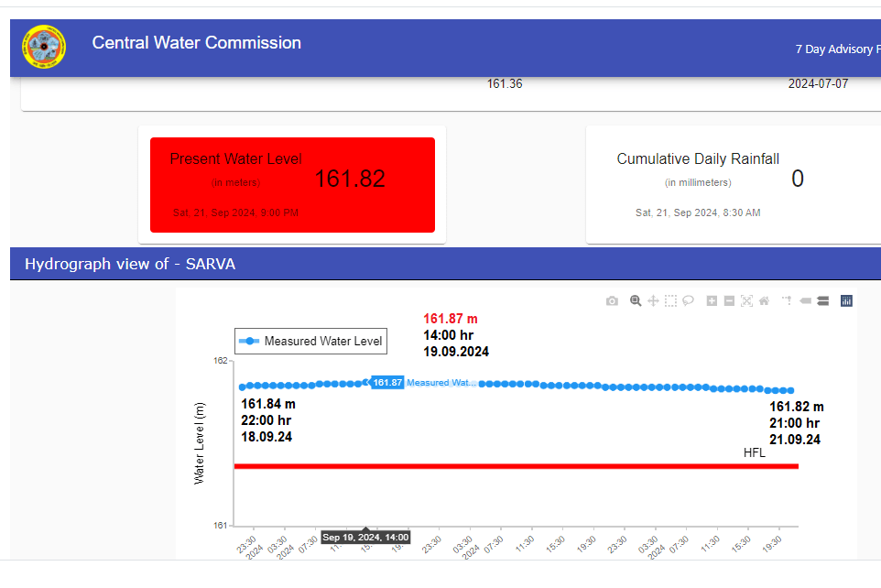
Task: Open the 7 Day Advisory menu item
Action: coord(836,49)
